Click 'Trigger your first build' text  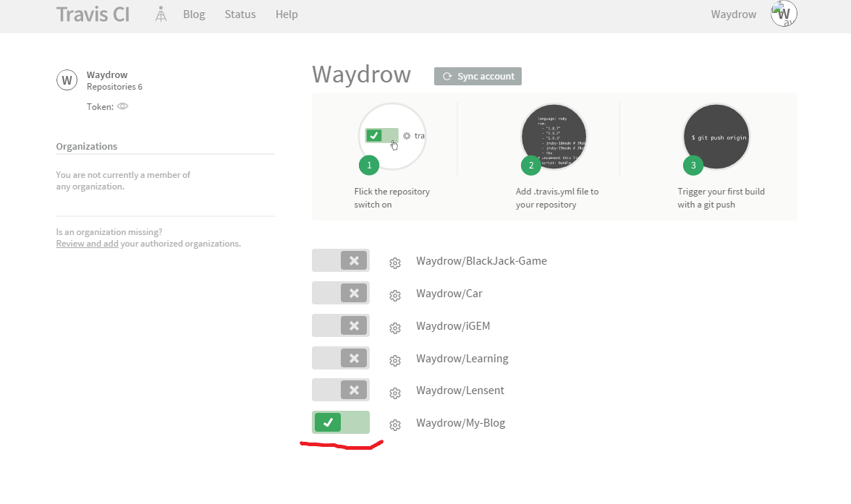(x=721, y=198)
